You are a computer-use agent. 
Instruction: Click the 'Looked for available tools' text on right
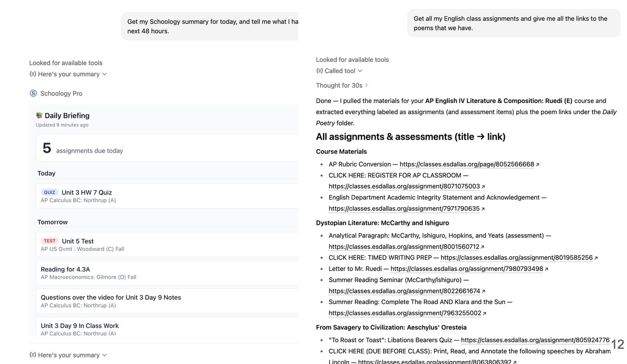tap(352, 60)
